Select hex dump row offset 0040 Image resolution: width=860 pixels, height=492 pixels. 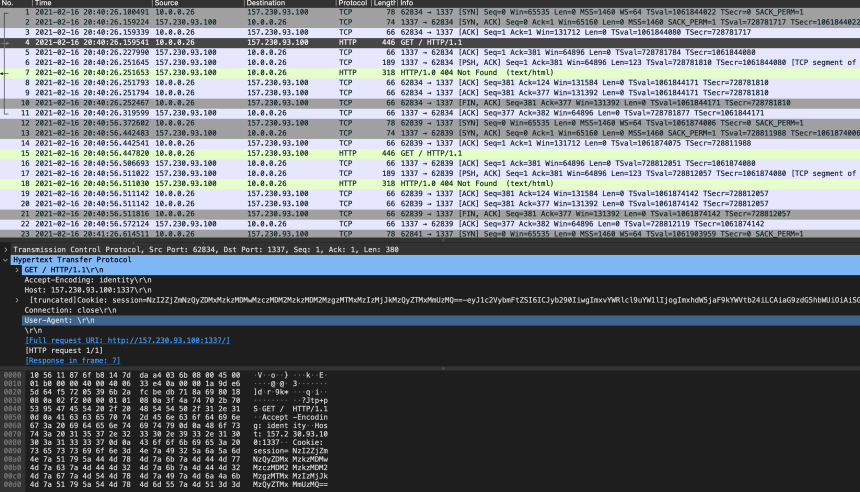(165, 409)
